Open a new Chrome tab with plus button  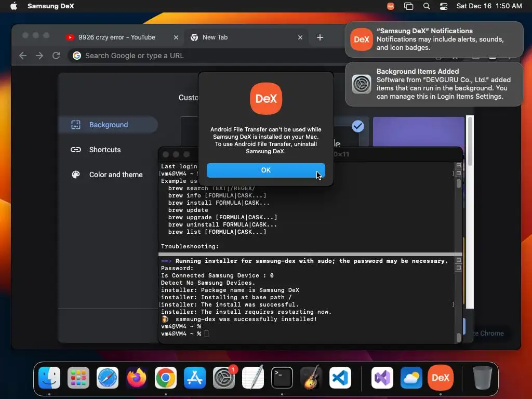pyautogui.click(x=320, y=37)
